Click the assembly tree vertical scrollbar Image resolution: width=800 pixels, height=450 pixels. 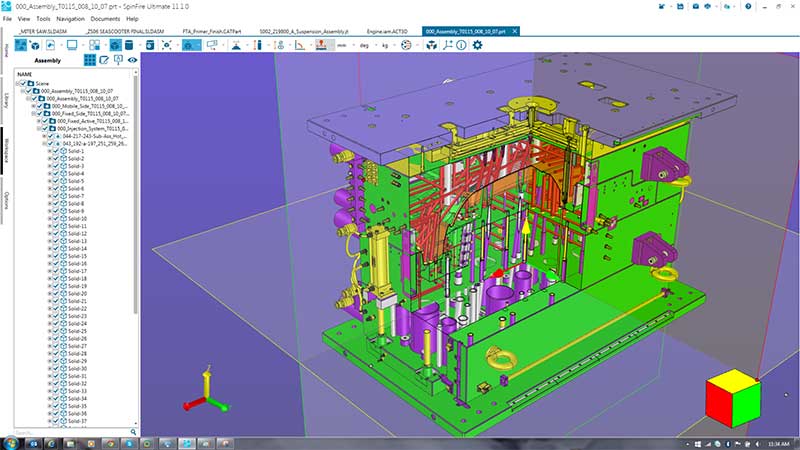pos(135,194)
